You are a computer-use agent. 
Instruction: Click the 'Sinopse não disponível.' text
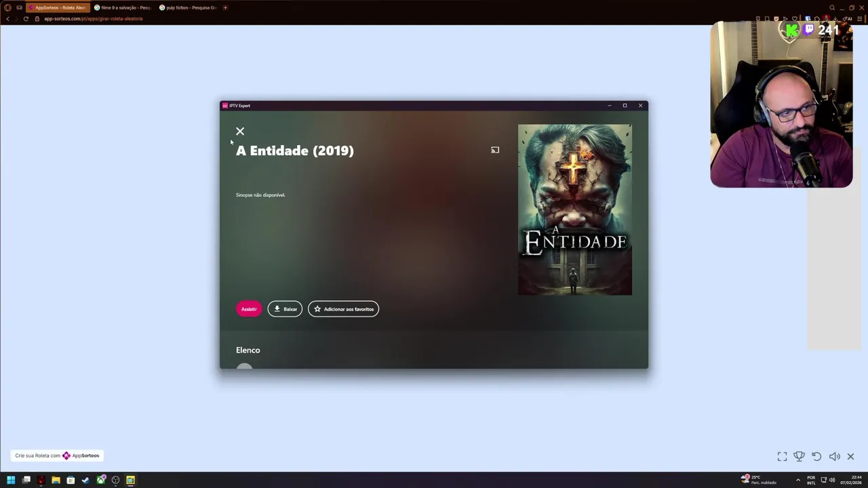click(260, 195)
